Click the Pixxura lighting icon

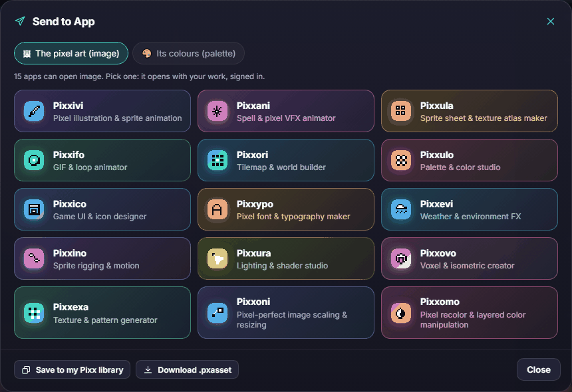point(217,258)
